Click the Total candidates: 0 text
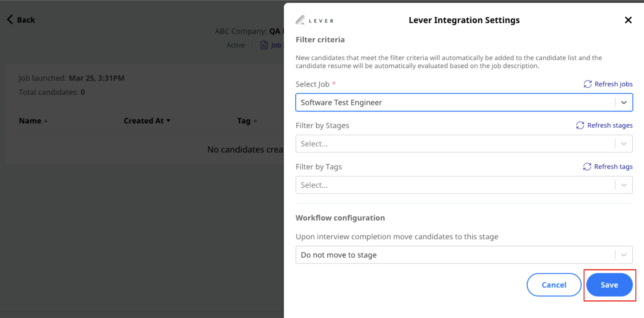The height and width of the screenshot is (318, 644). coord(52,92)
